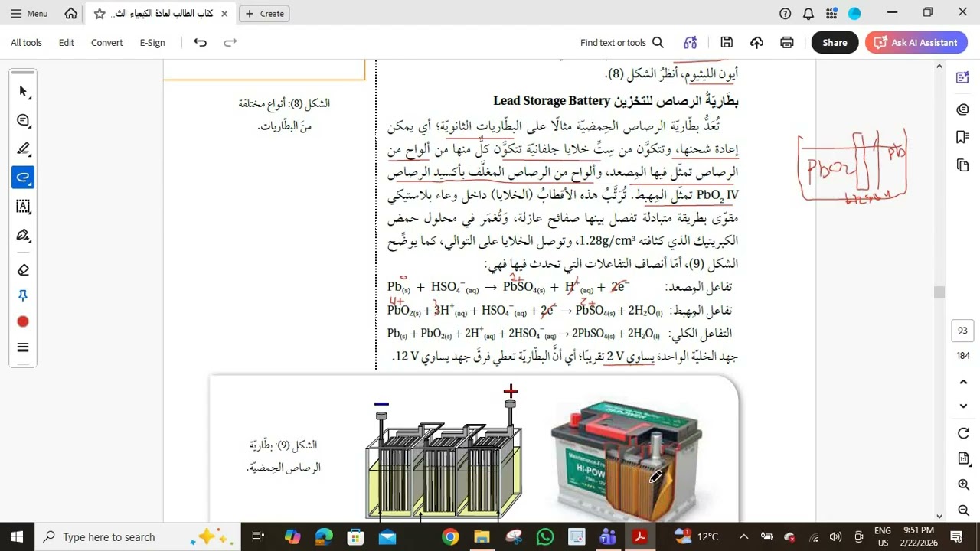Image resolution: width=980 pixels, height=551 pixels.
Task: Open Microsoft Teams from the taskbar
Action: (608, 536)
